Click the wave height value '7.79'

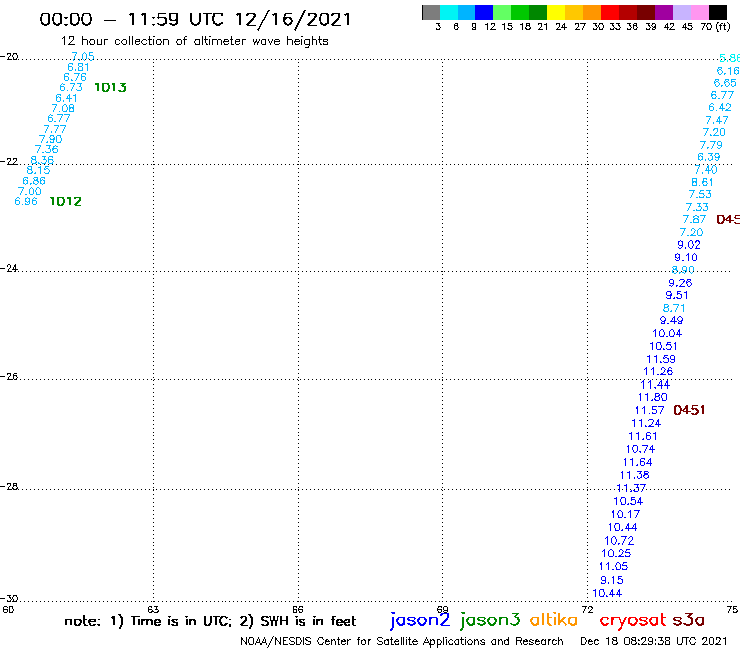(x=711, y=145)
